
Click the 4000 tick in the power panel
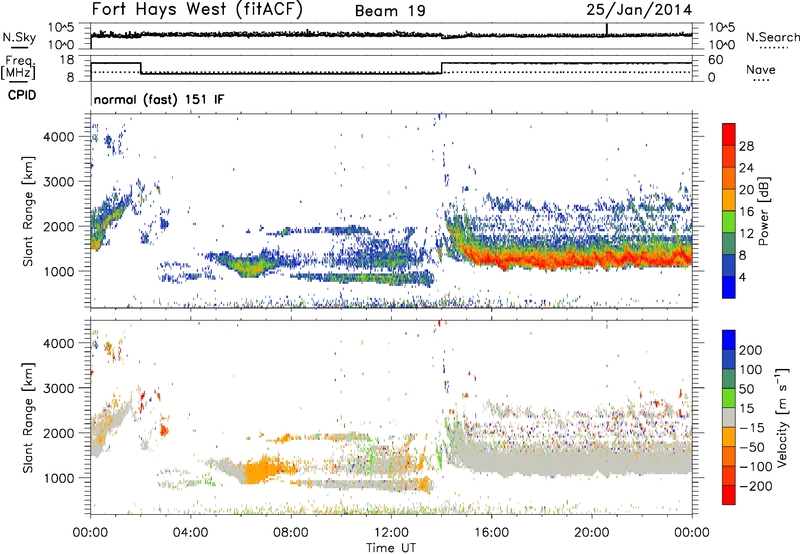pyautogui.click(x=59, y=137)
